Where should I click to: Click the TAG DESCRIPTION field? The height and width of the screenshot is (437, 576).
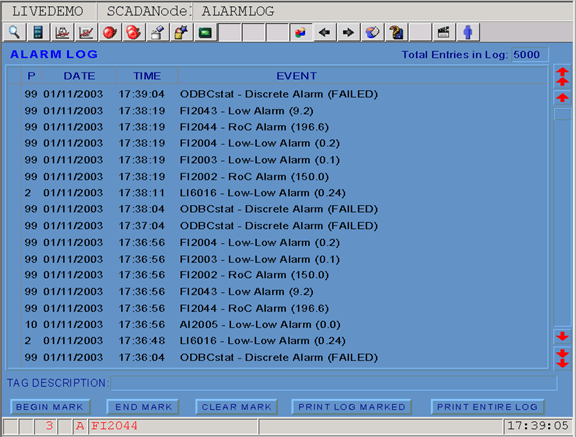pyautogui.click(x=334, y=383)
